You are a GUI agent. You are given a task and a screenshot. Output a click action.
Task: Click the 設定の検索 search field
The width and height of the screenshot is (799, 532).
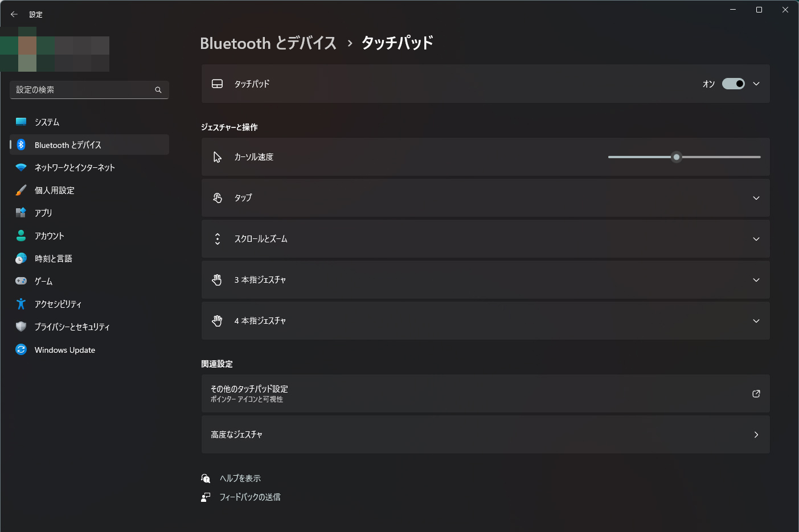click(x=89, y=90)
